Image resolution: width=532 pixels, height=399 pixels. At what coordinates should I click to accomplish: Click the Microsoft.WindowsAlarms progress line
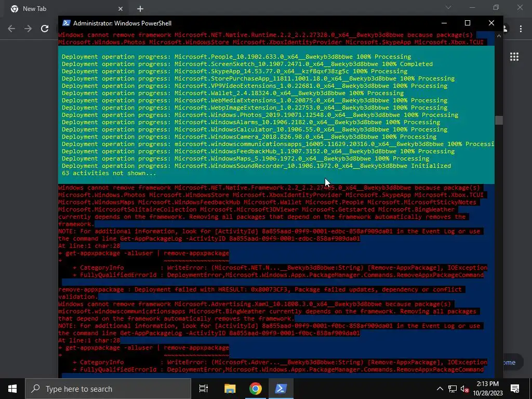(x=251, y=122)
